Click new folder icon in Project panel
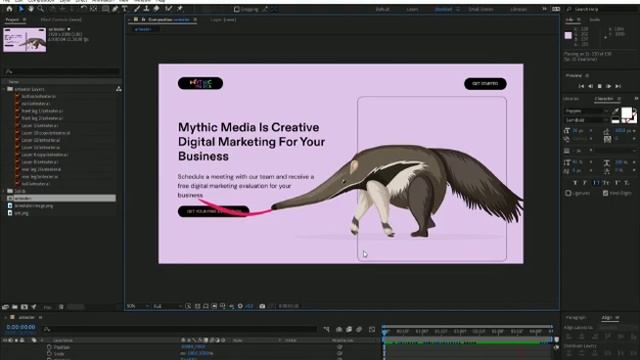 point(15,307)
